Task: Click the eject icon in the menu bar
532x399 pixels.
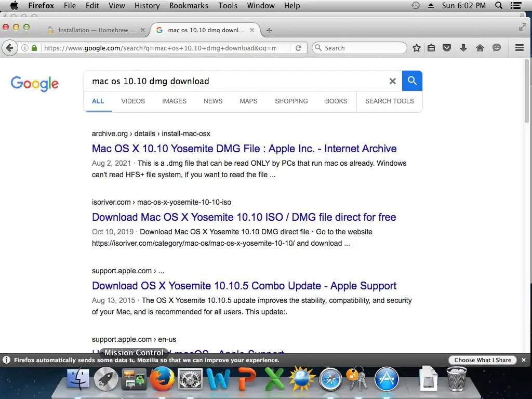Action: click(x=431, y=5)
